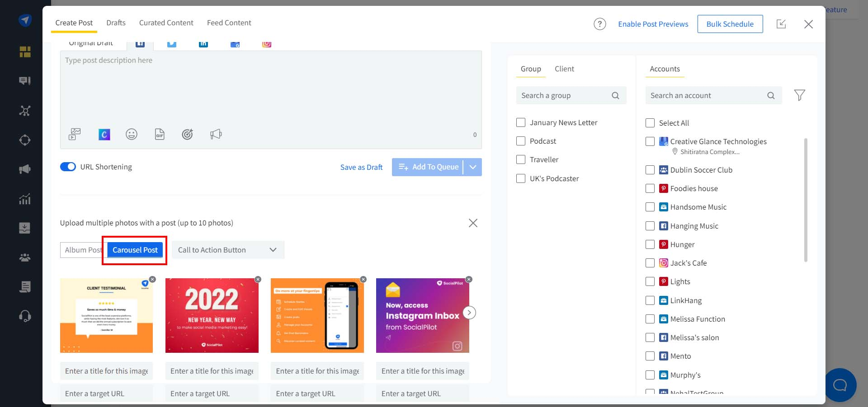The width and height of the screenshot is (868, 407).
Task: Check the Dublin Soccer Club account
Action: point(650,170)
